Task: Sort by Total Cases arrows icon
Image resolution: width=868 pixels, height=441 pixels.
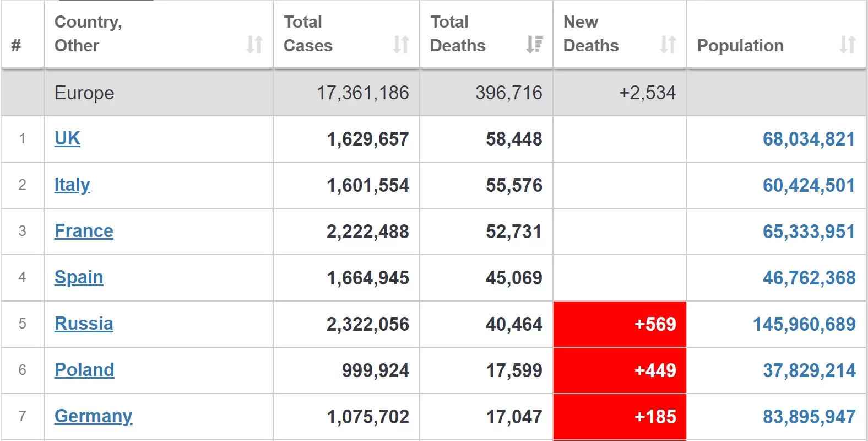Action: tap(401, 44)
